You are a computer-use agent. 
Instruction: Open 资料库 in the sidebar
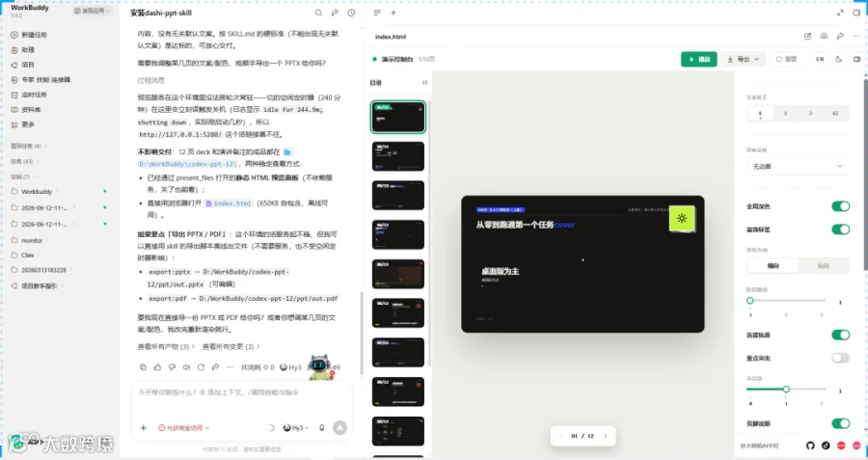click(x=31, y=110)
